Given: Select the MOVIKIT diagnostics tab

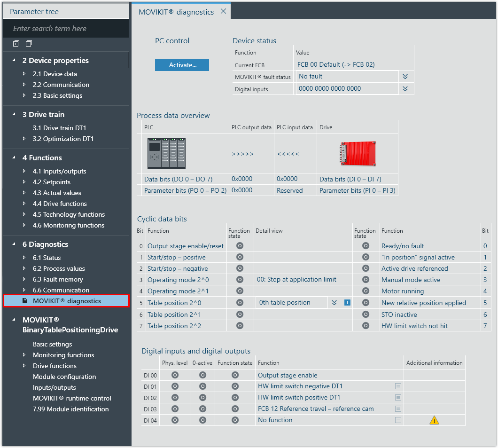Looking at the screenshot, I should click(176, 12).
